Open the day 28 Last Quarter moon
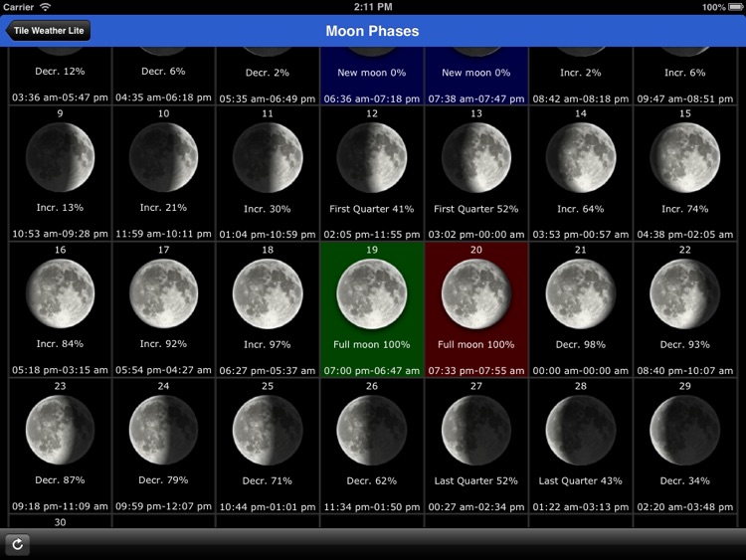 [x=581, y=431]
